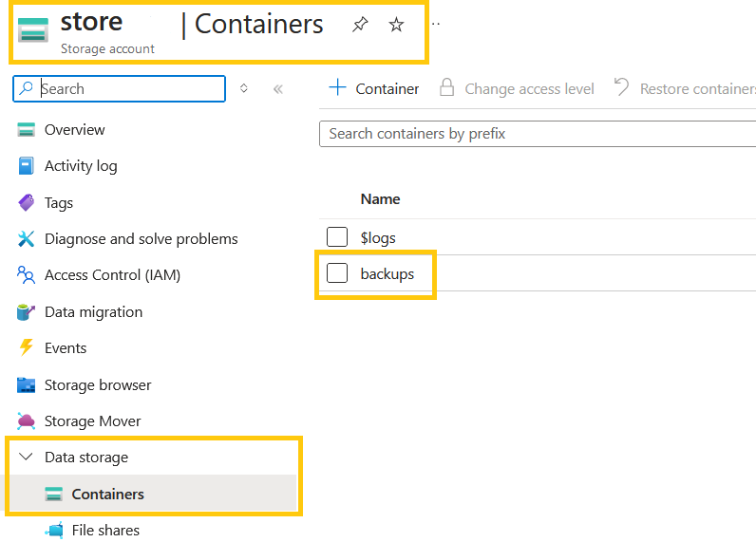Click Restore containers
The width and height of the screenshot is (756, 542).
(685, 88)
